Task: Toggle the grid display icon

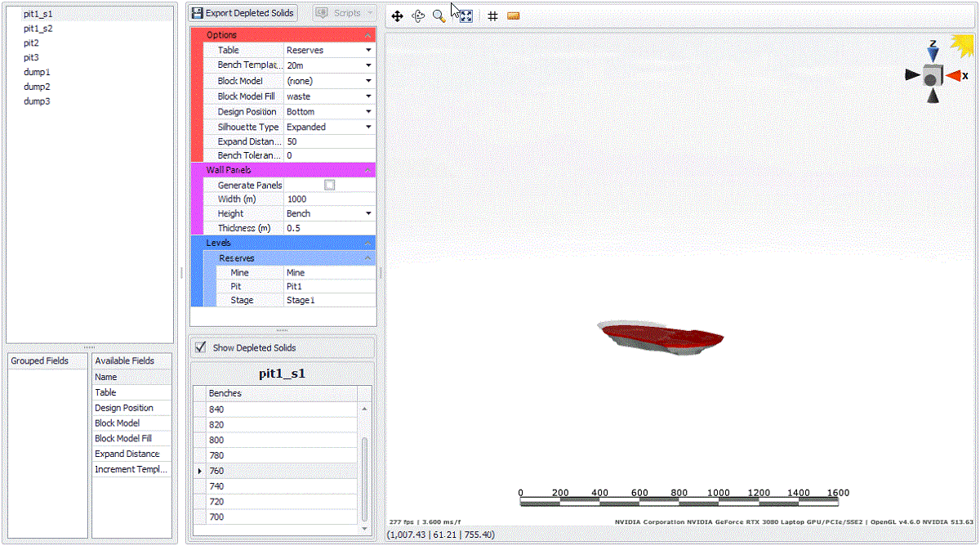Action: [x=492, y=16]
